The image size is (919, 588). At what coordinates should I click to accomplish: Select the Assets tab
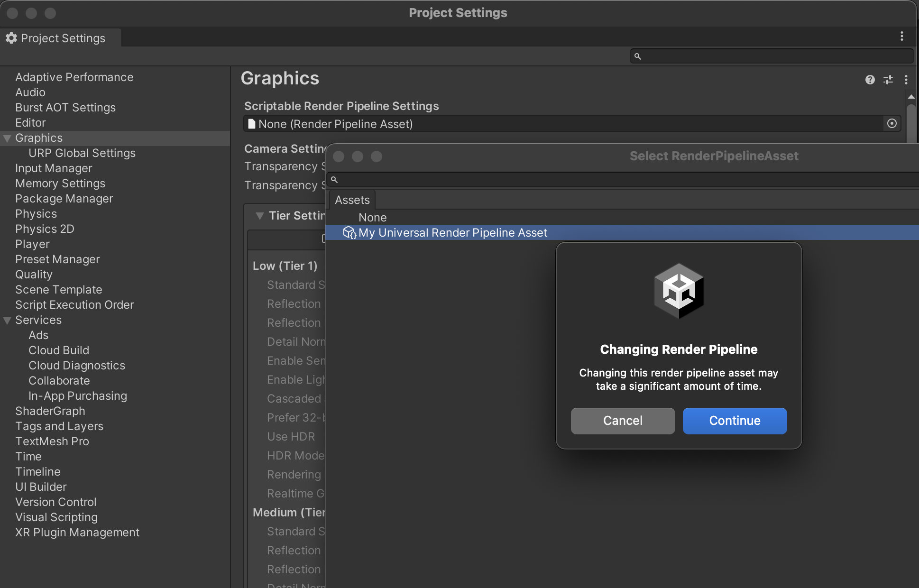tap(352, 200)
